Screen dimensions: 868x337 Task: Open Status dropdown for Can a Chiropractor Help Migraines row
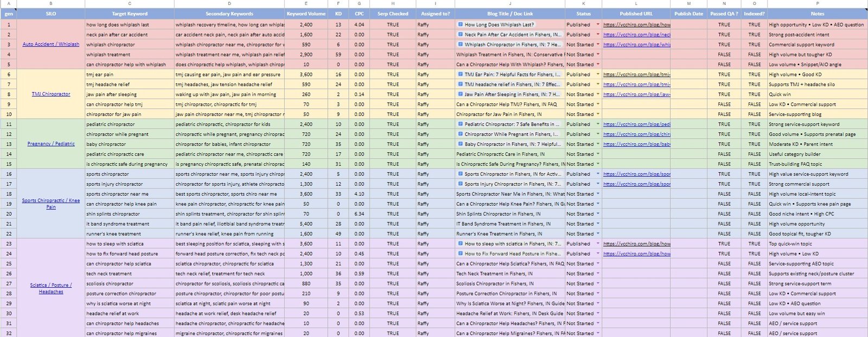pyautogui.click(x=598, y=333)
